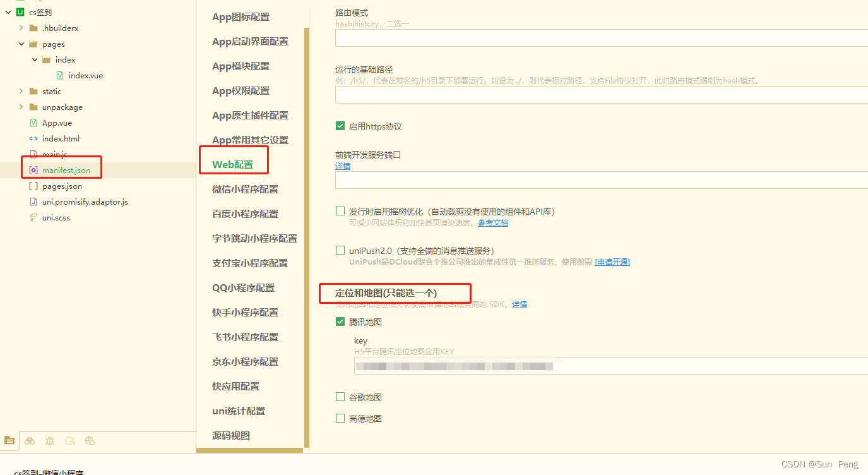Click the sync arrows panel icon
Screen dimensions: 868x475
point(70,441)
